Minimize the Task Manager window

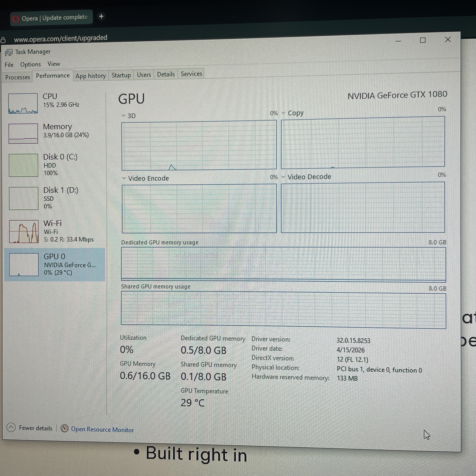(398, 41)
